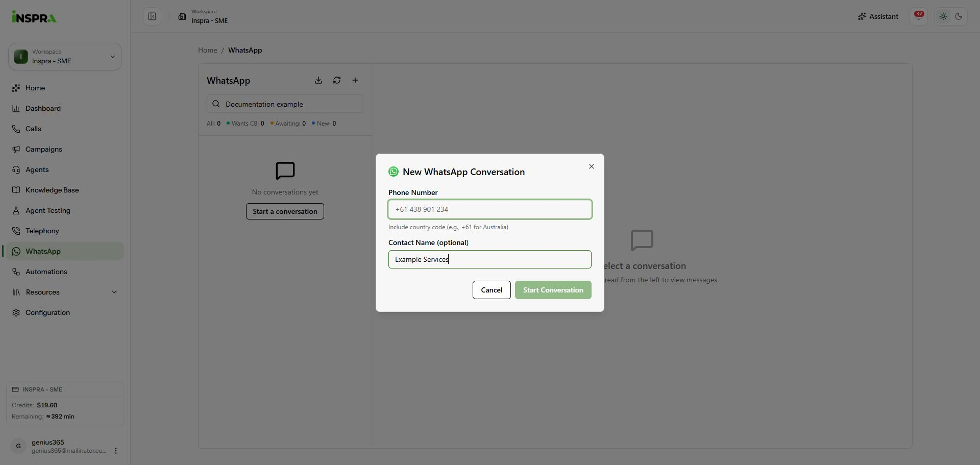Filter by New status
This screenshot has width=980, height=465.
coord(324,124)
